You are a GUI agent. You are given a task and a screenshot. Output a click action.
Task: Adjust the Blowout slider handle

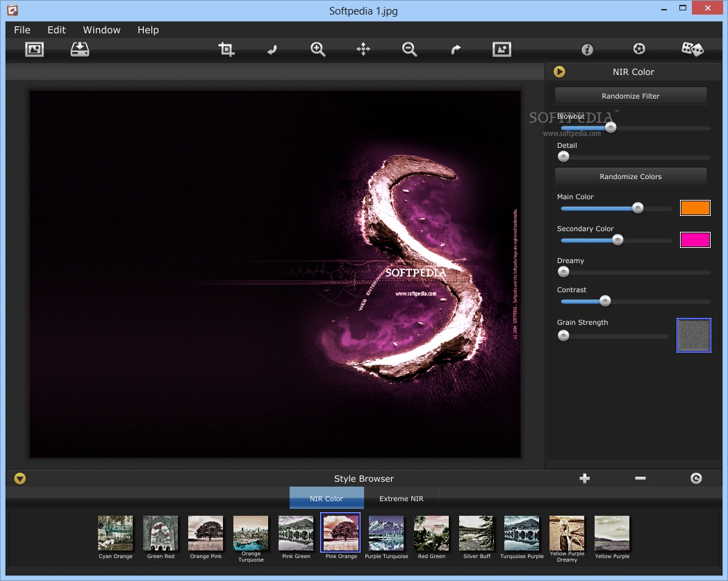point(611,128)
